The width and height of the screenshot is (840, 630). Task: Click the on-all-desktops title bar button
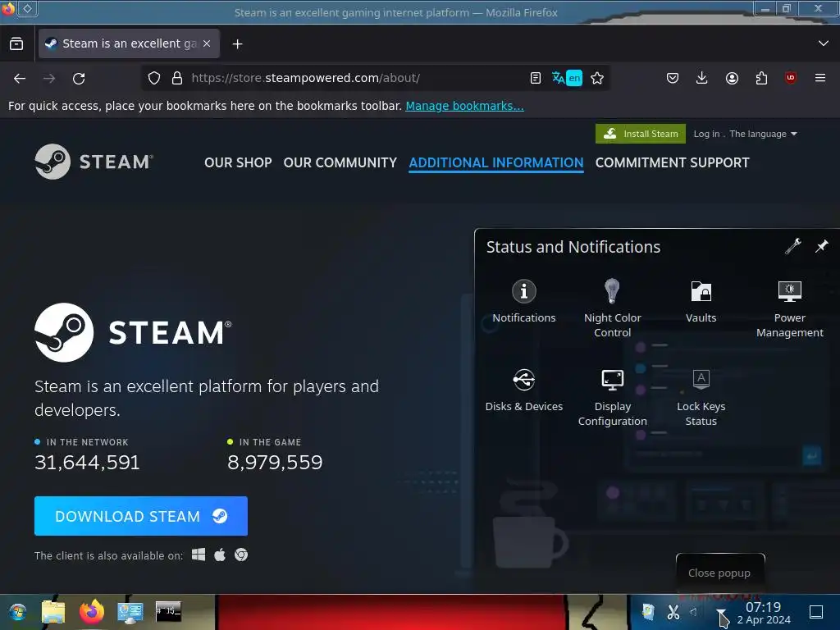28,8
